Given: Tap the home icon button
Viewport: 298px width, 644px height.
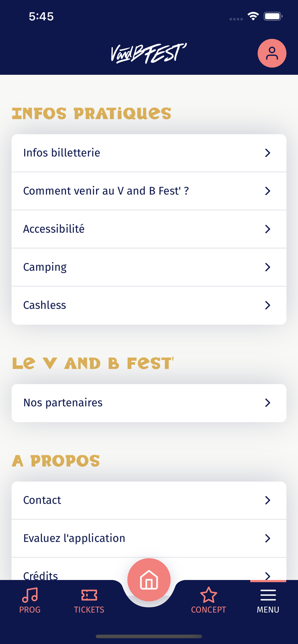Looking at the screenshot, I should pyautogui.click(x=149, y=580).
